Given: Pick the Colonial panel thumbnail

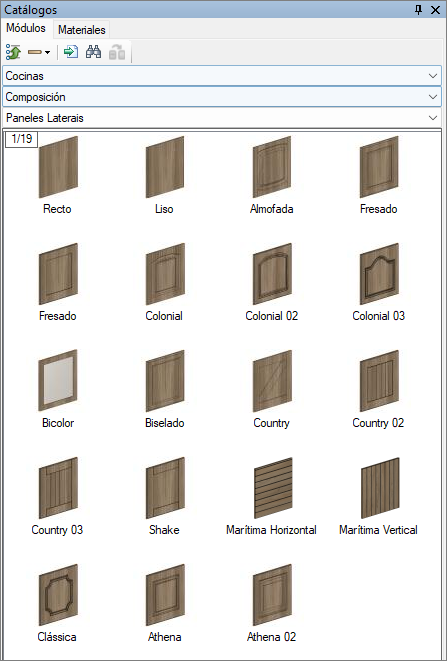Looking at the screenshot, I should click(165, 274).
